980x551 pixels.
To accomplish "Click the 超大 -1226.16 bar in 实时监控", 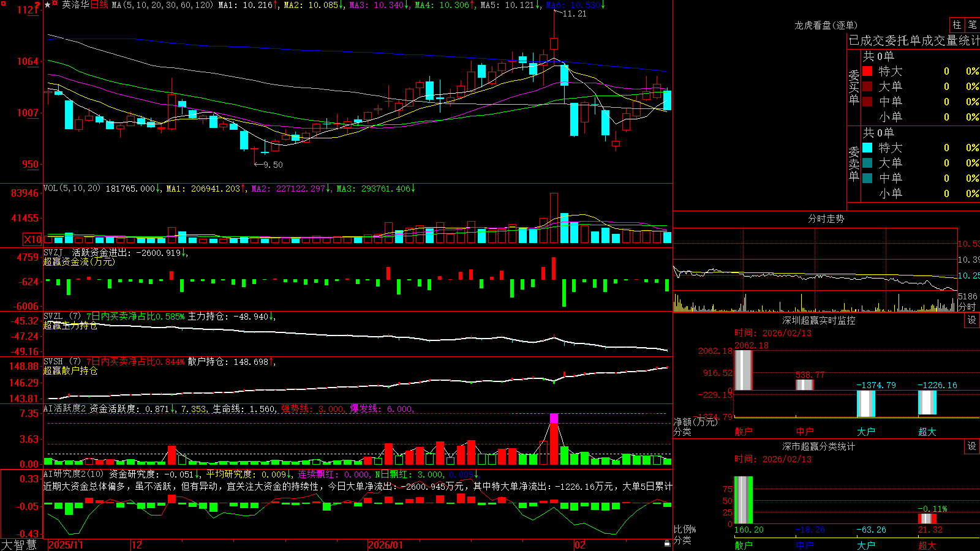I will [x=927, y=402].
